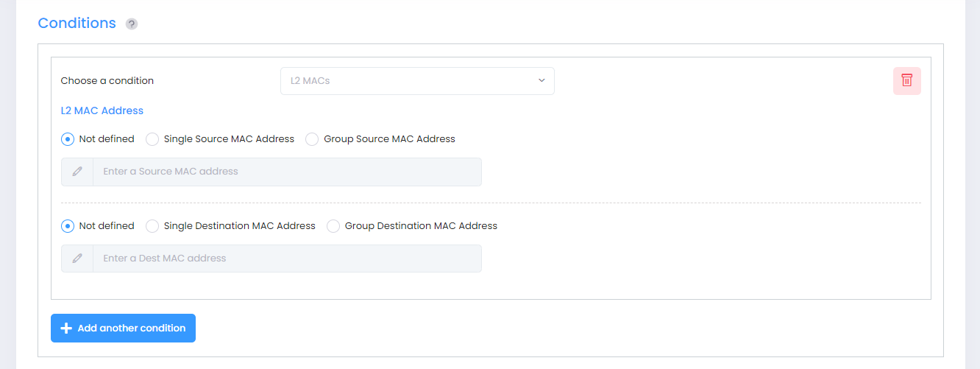Click the dashed divider between source and destination
This screenshot has height=369, width=980.
491,203
